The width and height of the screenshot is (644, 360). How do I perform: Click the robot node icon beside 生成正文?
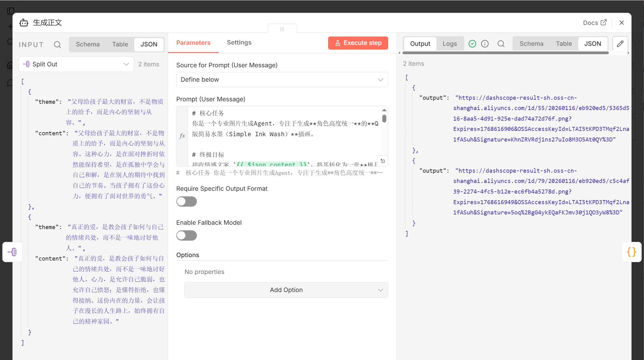click(24, 23)
